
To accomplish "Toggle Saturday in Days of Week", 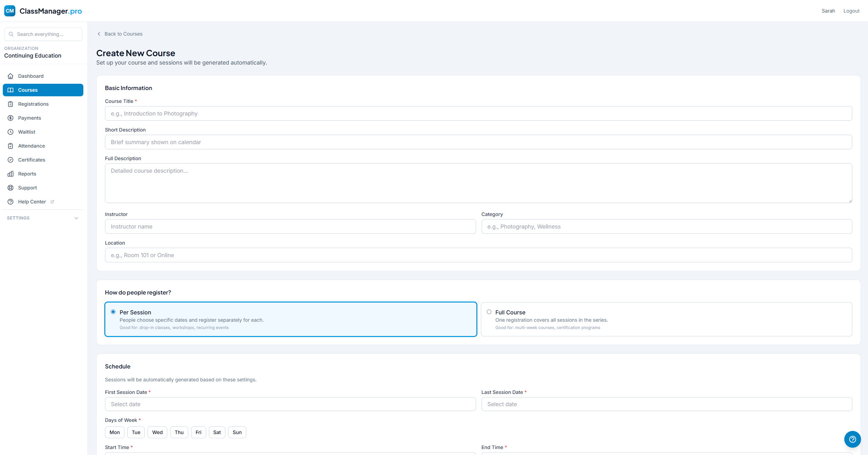I will click(217, 432).
